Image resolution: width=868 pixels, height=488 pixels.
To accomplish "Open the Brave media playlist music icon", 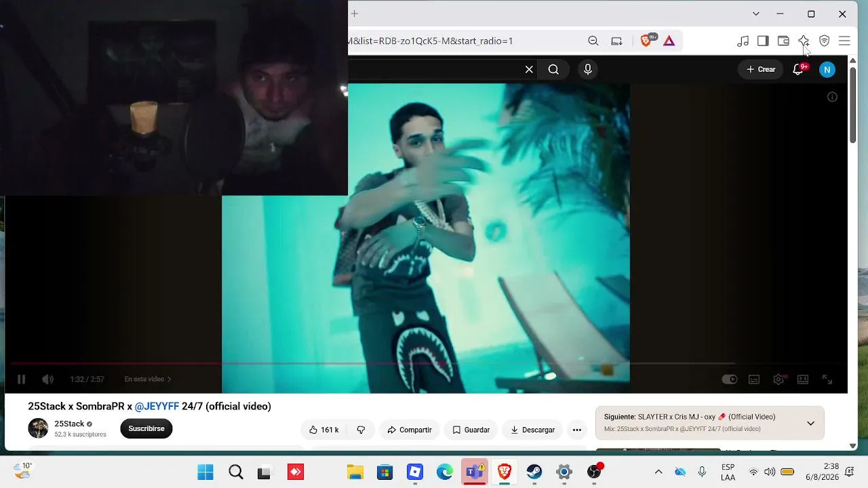I will 743,41.
